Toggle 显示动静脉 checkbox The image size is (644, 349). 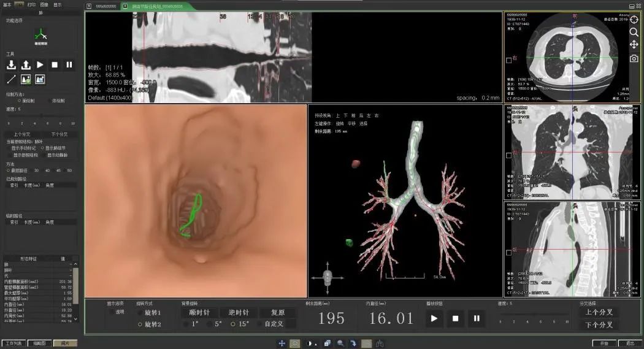(55, 155)
